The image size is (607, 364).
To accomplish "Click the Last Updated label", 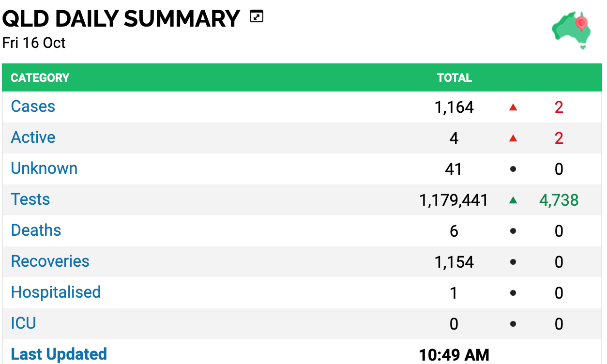I will (x=59, y=354).
